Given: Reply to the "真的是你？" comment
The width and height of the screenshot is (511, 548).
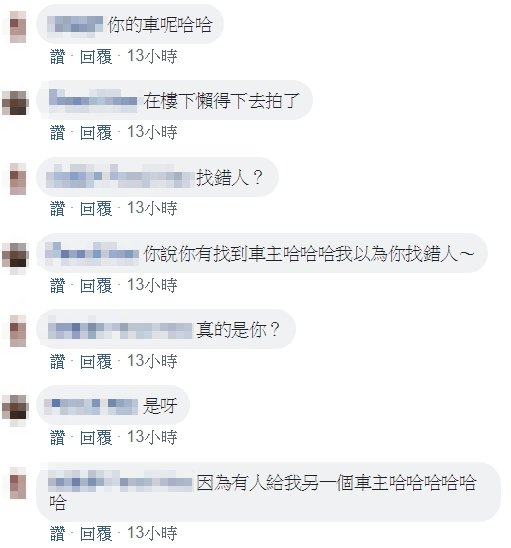Looking at the screenshot, I should pos(96,361).
